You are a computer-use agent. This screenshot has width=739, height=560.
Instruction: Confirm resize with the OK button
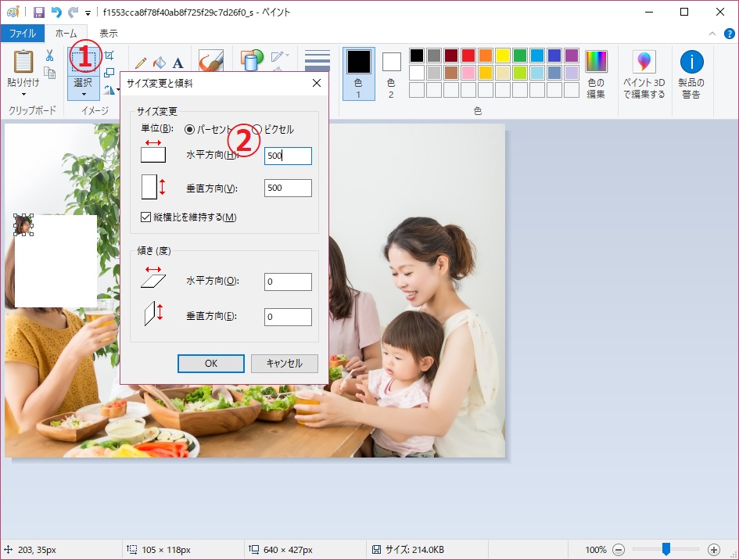(210, 363)
